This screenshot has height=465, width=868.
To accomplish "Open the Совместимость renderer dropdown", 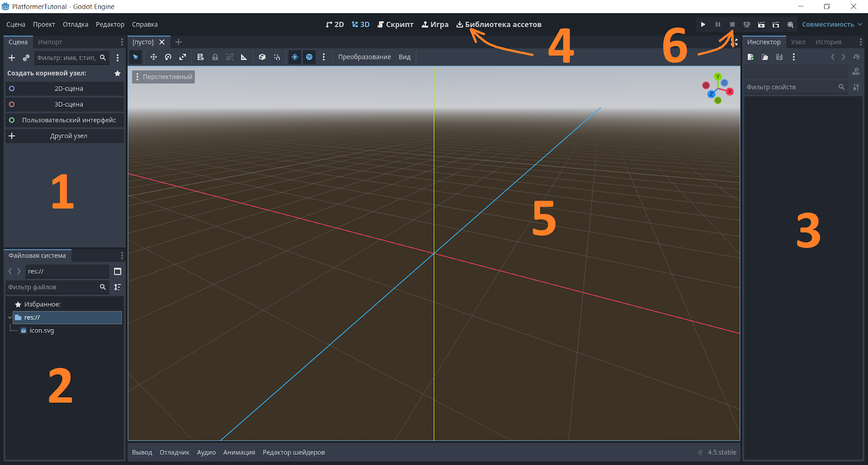I will [x=832, y=24].
